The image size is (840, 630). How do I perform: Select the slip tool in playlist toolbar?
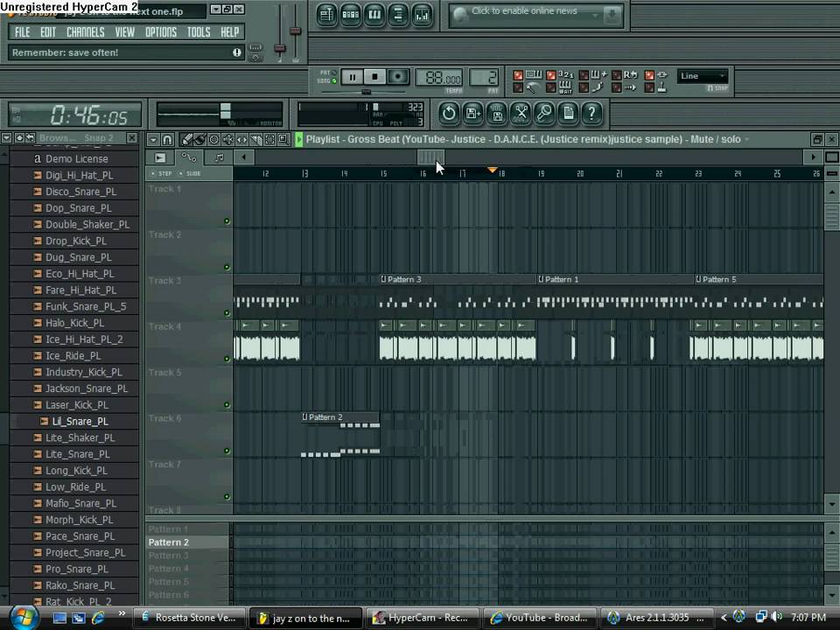pos(241,140)
